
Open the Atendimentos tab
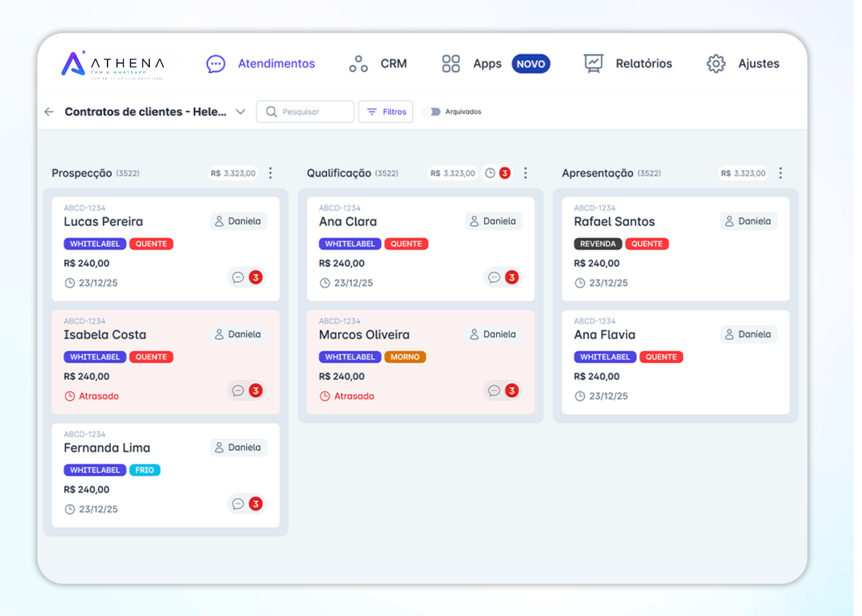click(260, 64)
